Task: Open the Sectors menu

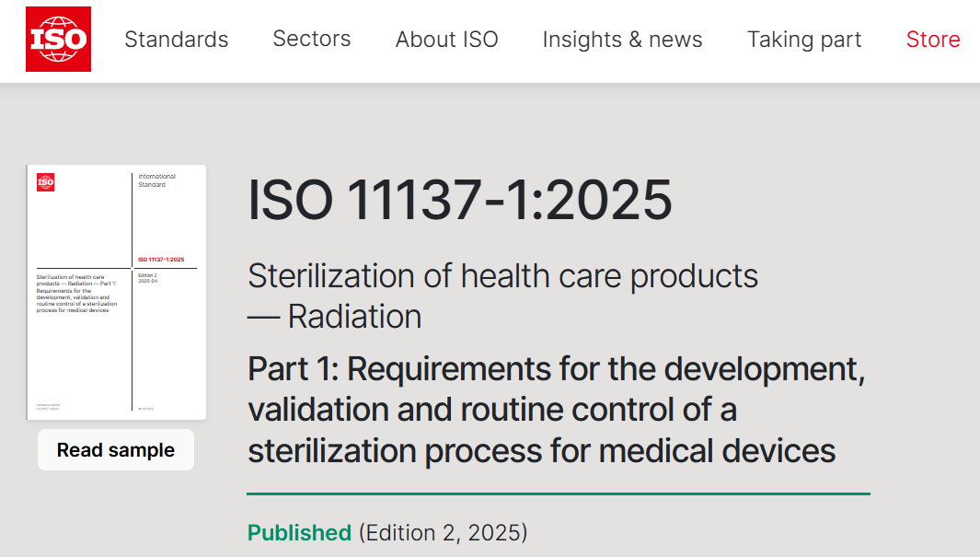Action: (x=311, y=39)
